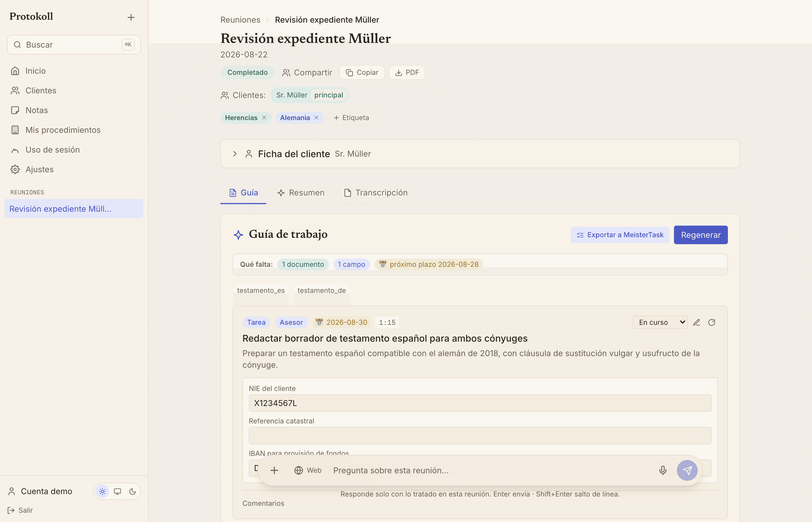Select the testamento_es tab
Image resolution: width=812 pixels, height=522 pixels.
pos(261,291)
